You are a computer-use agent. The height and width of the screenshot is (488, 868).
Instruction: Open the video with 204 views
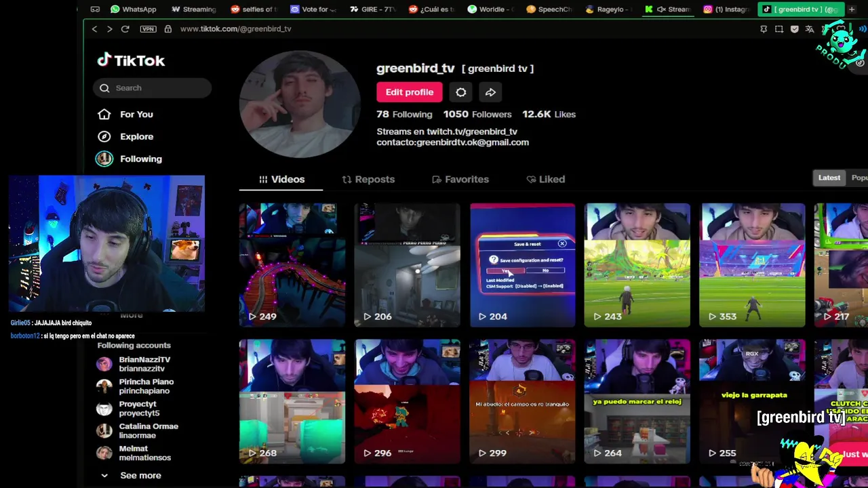[522, 265]
